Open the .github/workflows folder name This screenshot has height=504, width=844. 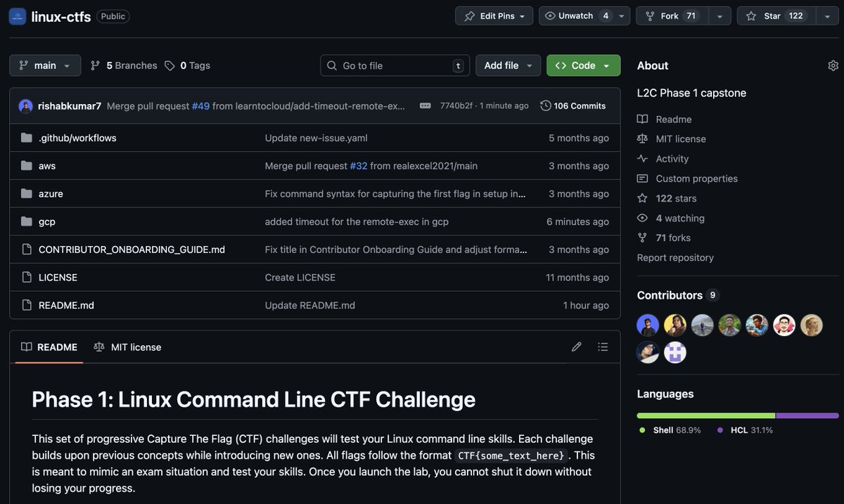[x=77, y=138]
